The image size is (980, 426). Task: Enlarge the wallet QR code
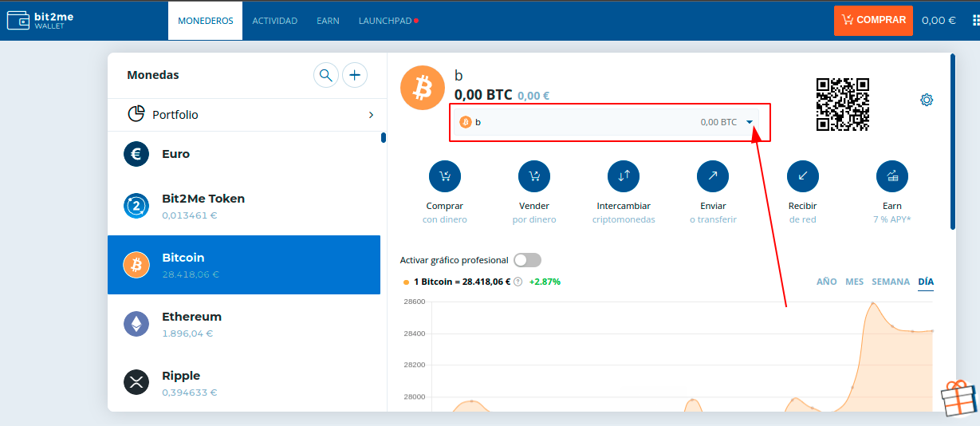[842, 105]
